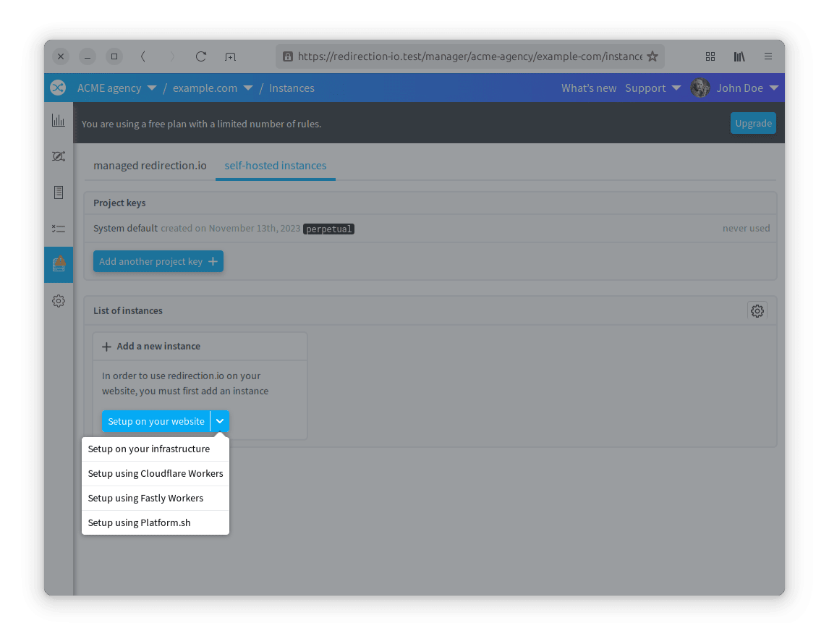Viewport: 829px width, 644px height.
Task: Open the library icon in browser toolbar
Action: (739, 56)
